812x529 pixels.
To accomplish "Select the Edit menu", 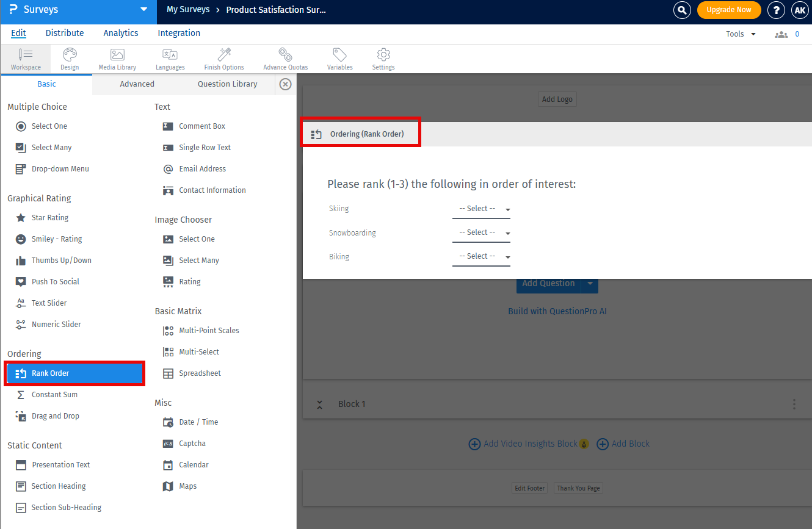I will pos(18,33).
